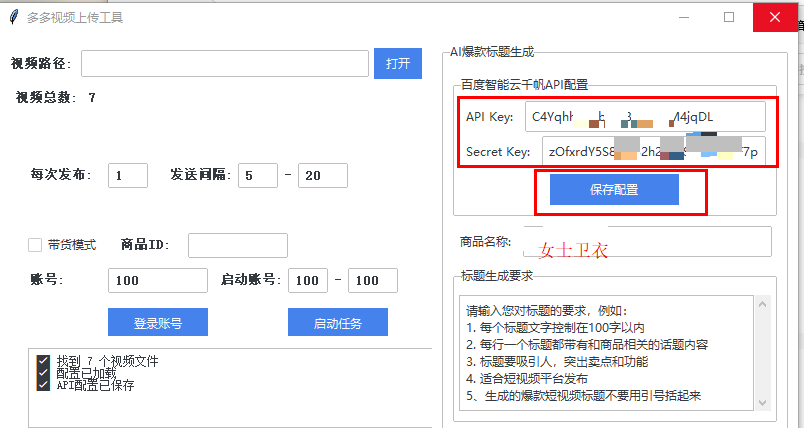Image resolution: width=804 pixels, height=428 pixels.
Task: Click the 每次发布 count field
Action: [128, 175]
